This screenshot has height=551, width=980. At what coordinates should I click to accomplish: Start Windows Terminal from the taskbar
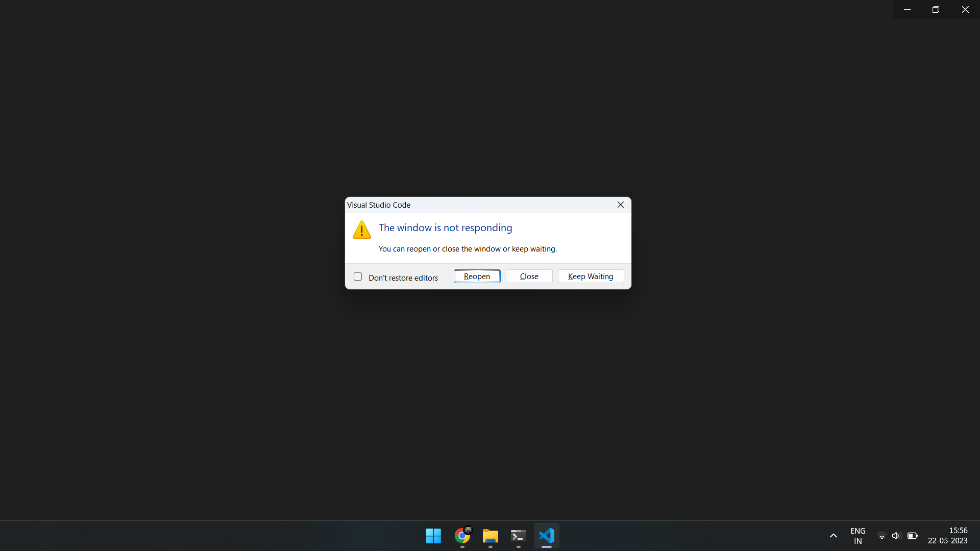pyautogui.click(x=518, y=536)
